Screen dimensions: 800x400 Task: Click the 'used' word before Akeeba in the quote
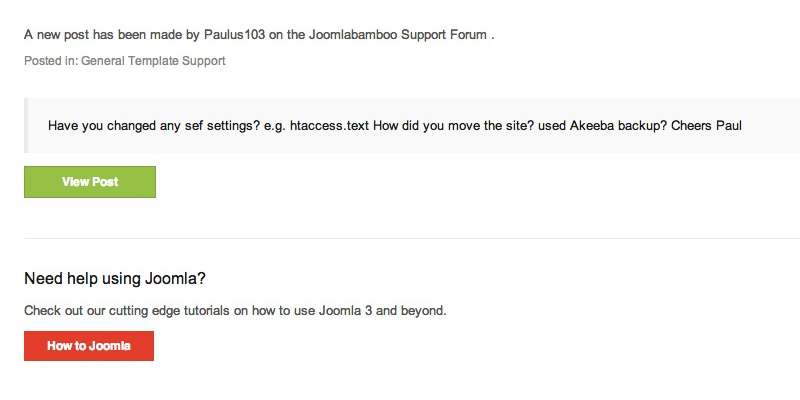552,126
